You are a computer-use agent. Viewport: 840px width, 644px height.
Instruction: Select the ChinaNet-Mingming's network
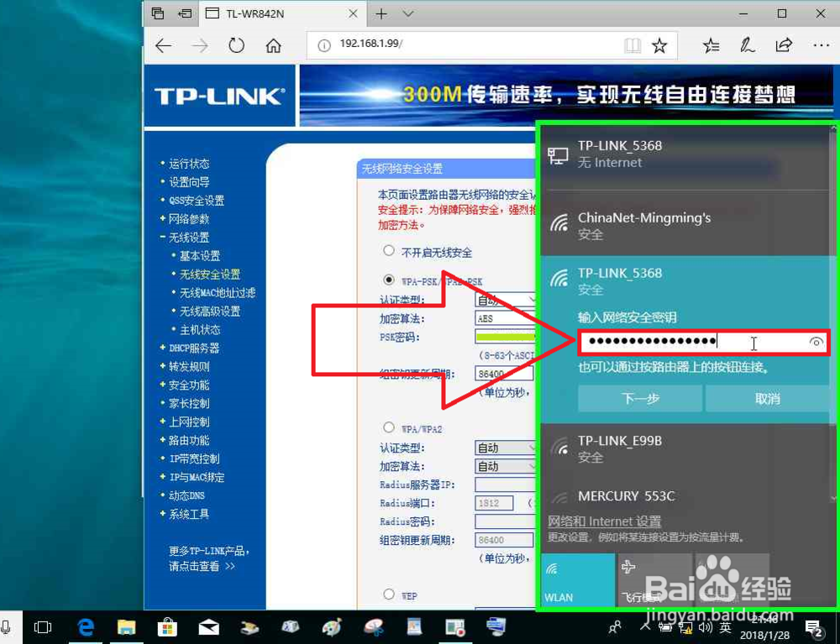(x=685, y=225)
